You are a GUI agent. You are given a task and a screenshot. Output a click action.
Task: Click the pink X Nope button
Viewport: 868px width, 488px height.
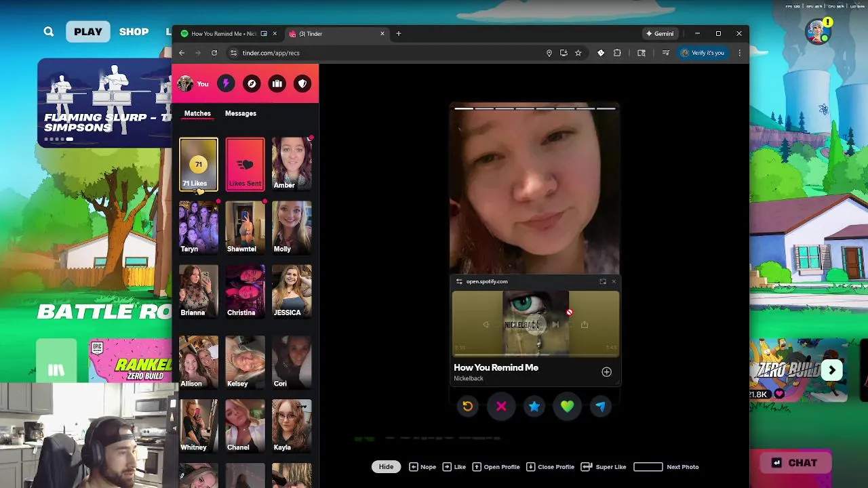(x=501, y=406)
